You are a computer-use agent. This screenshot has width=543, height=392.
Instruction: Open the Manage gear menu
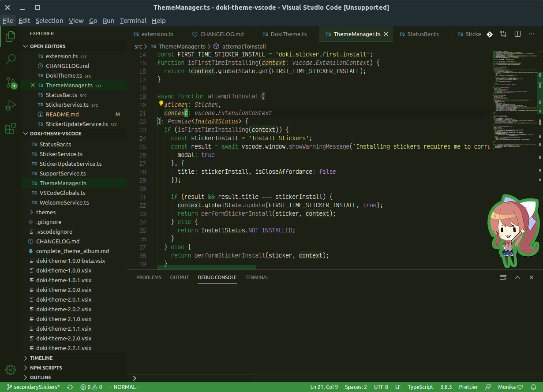click(x=11, y=370)
